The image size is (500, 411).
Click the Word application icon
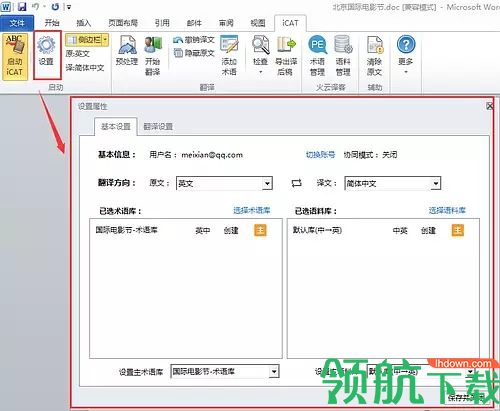point(6,6)
